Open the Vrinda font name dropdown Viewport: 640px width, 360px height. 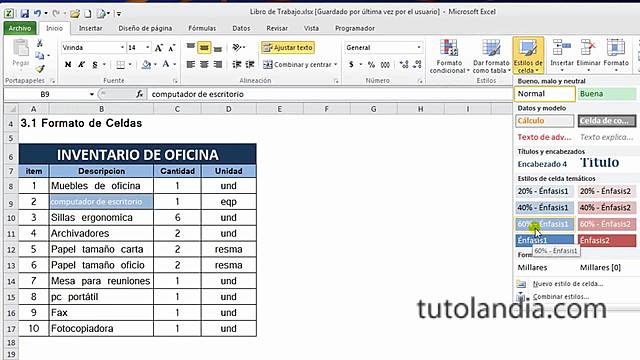122,48
